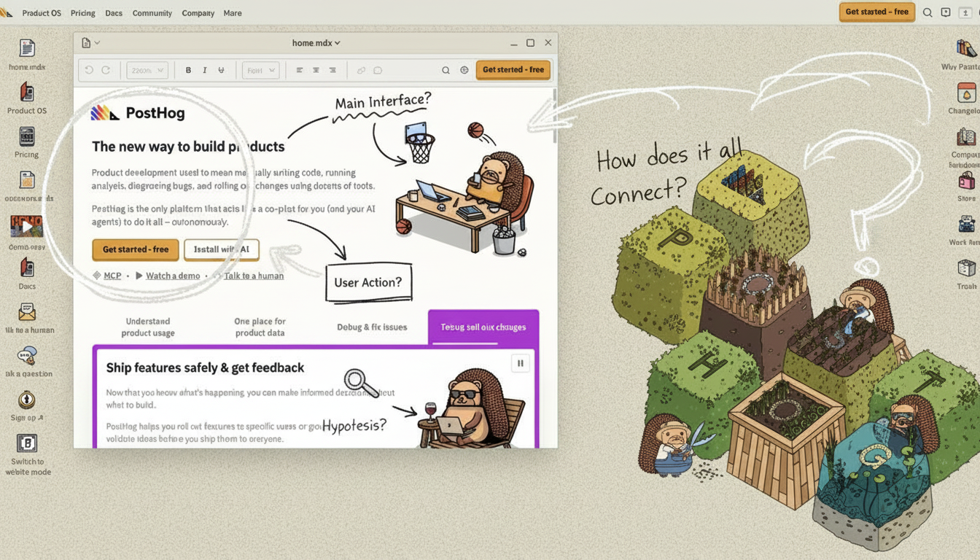Click the search magnifier in the editor toolbar

(x=446, y=70)
